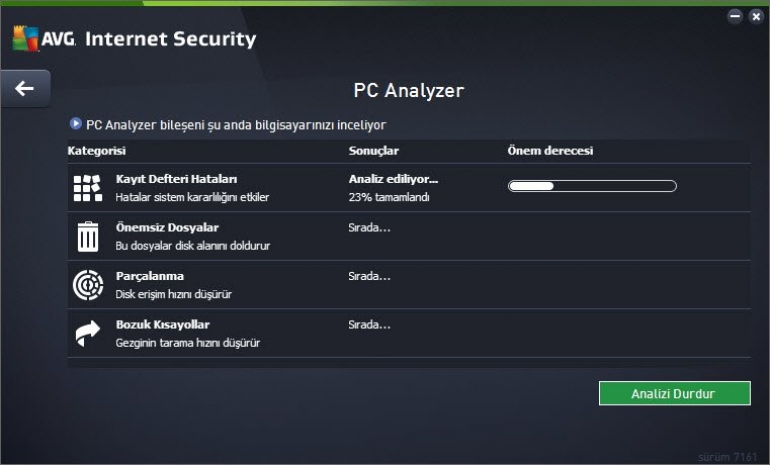Stop analysis with Analizi Durdur button

coord(674,393)
